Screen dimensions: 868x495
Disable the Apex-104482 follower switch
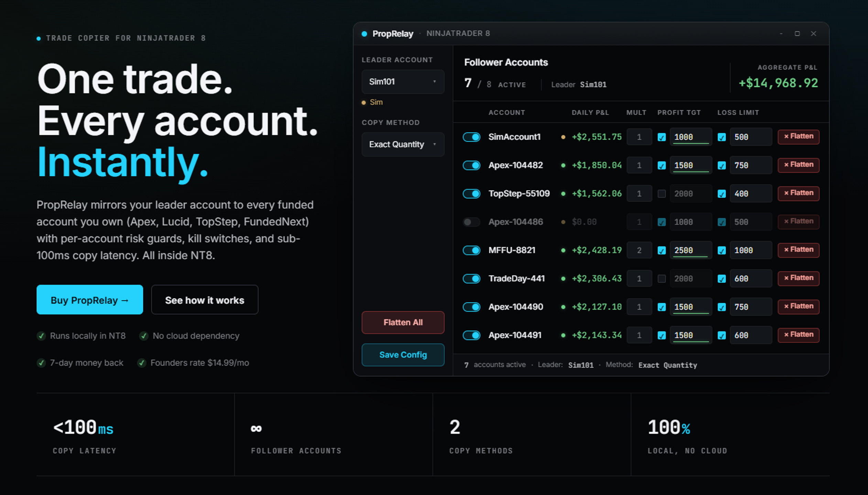[x=471, y=165]
